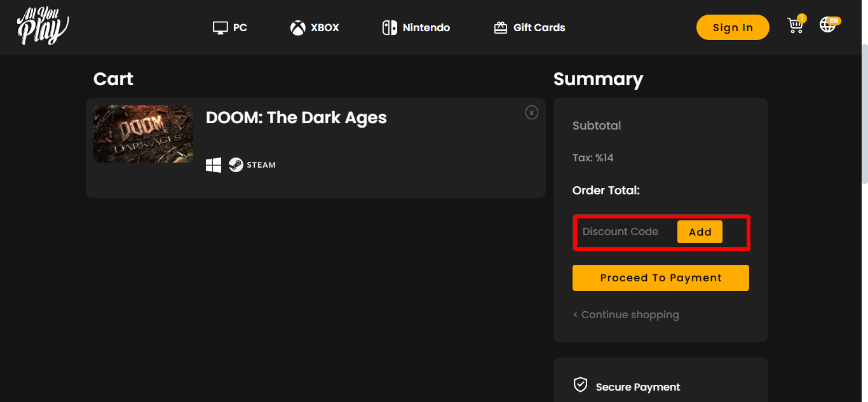The width and height of the screenshot is (868, 402).
Task: Click the Summary heading
Action: (598, 79)
